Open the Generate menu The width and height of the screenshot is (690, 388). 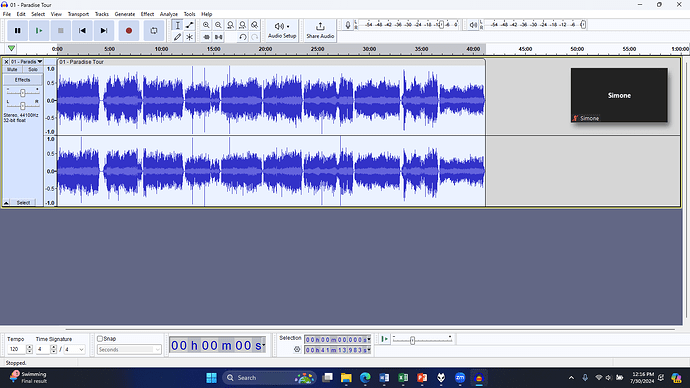tap(125, 14)
